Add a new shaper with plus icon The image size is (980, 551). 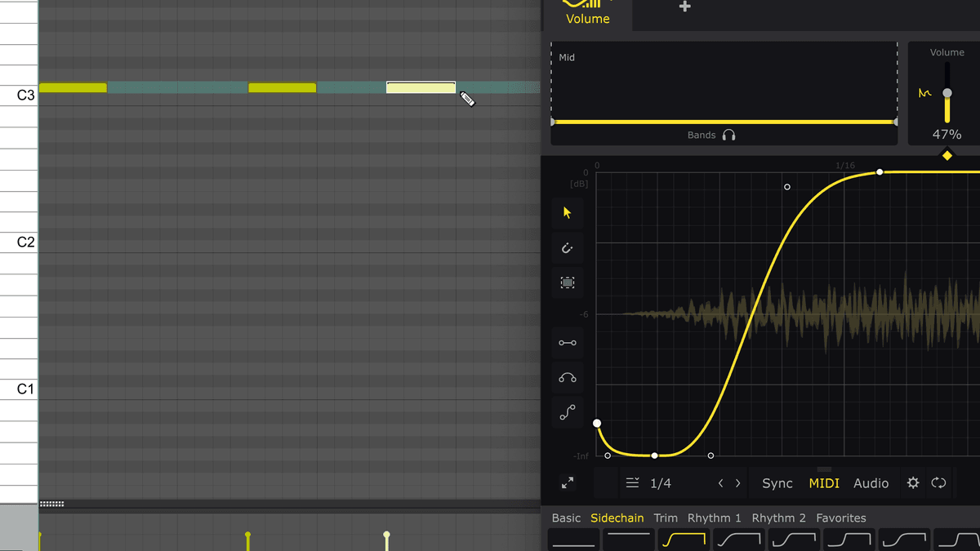[x=684, y=7]
